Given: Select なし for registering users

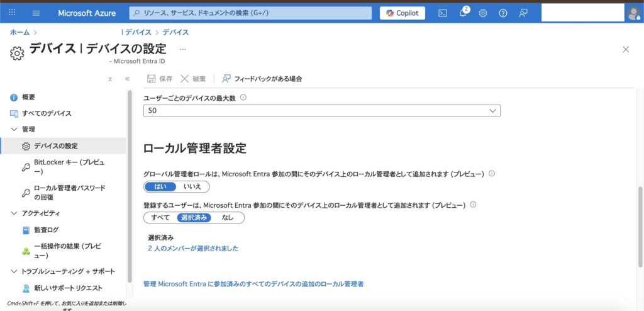Looking at the screenshot, I should [x=228, y=218].
